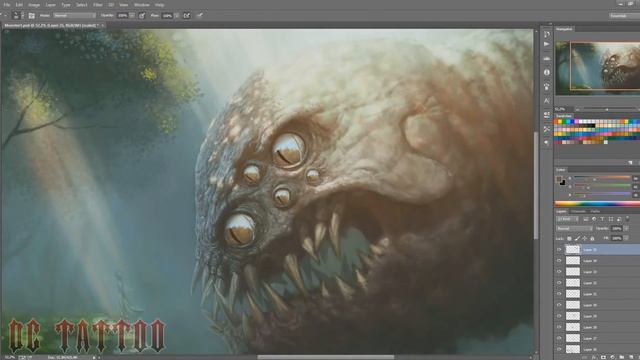
Task: Hide Layer 30 with its eye icon
Action: pos(559,305)
